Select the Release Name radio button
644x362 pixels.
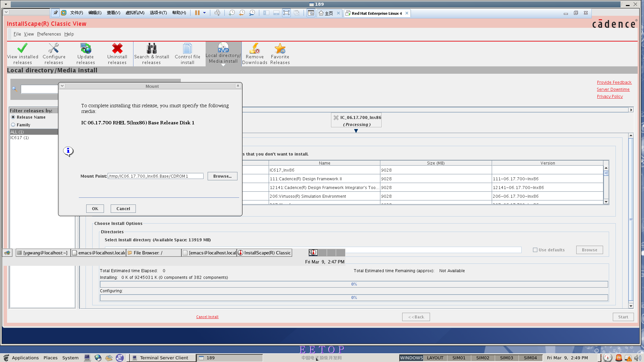(x=13, y=117)
